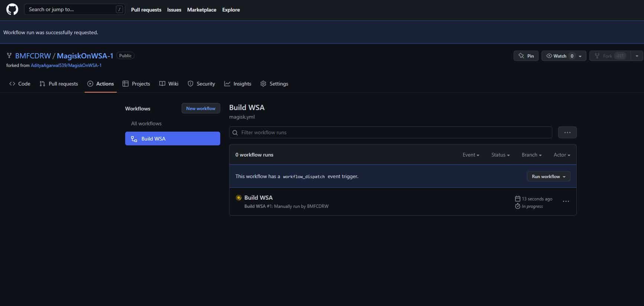The height and width of the screenshot is (306, 644).
Task: Open Pull requests in top navigation
Action: click(x=146, y=10)
